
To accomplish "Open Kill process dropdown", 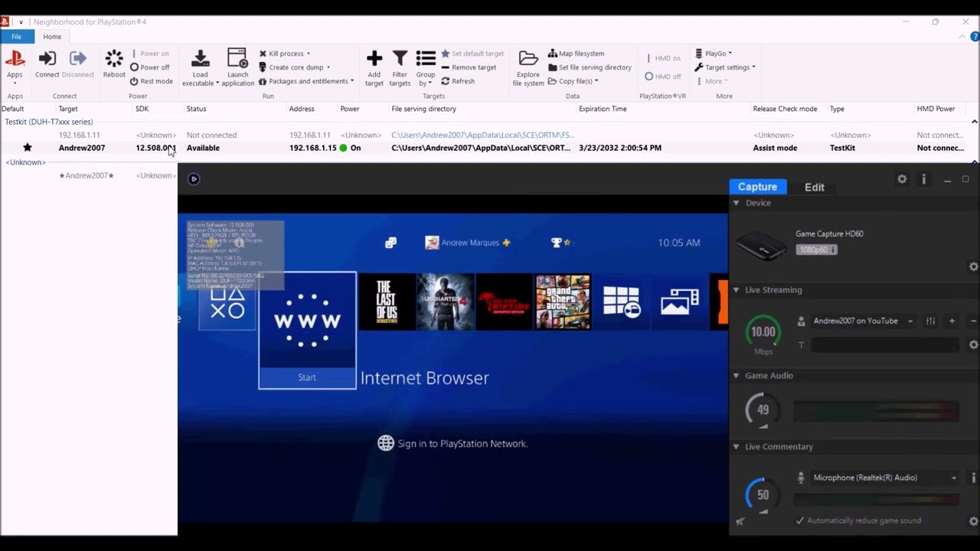I will coord(284,54).
